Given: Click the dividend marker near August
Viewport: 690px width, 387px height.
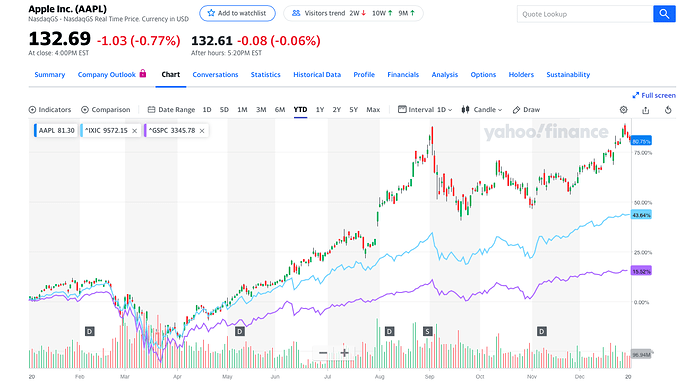Looking at the screenshot, I should [x=389, y=331].
